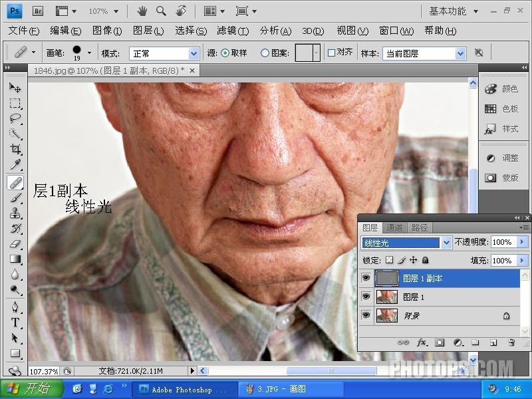Select the Brush tool
The width and height of the screenshot is (532, 399).
15,198
